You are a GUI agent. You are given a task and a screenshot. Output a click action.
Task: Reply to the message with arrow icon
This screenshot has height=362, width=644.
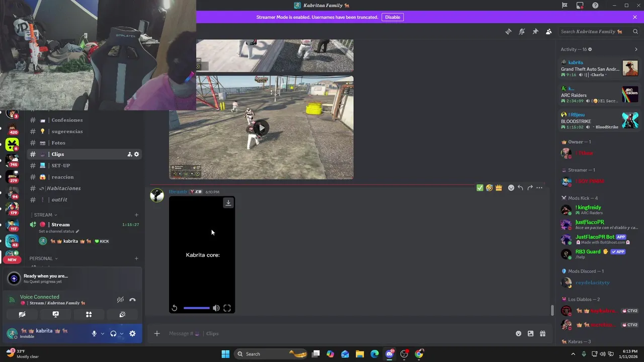coord(520,188)
